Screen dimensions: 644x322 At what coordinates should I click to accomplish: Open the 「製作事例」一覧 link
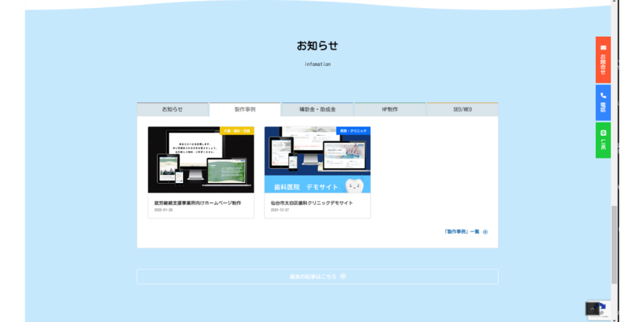[462, 232]
